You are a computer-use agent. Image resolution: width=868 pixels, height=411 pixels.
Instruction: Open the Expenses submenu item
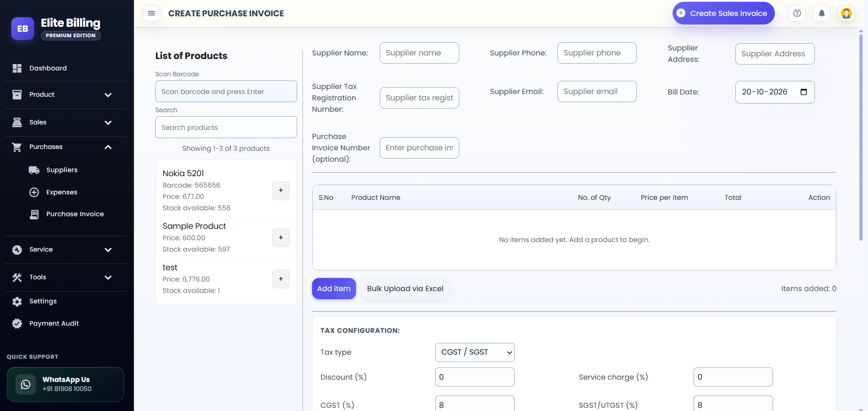pos(62,192)
